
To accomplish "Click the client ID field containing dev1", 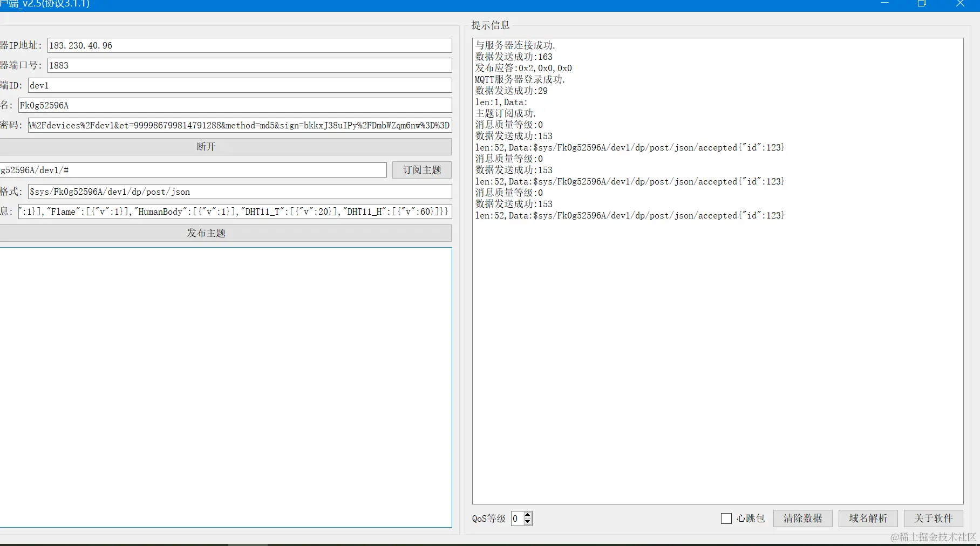I will pos(240,85).
